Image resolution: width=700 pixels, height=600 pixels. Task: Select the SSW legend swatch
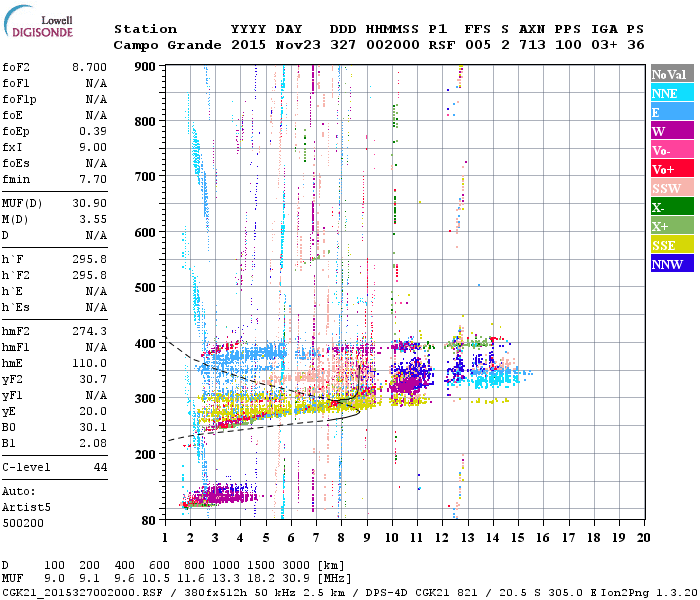click(x=672, y=188)
